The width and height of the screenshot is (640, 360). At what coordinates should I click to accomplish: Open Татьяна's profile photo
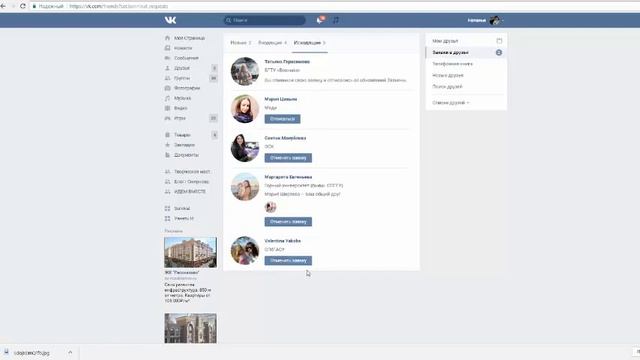[x=245, y=71]
